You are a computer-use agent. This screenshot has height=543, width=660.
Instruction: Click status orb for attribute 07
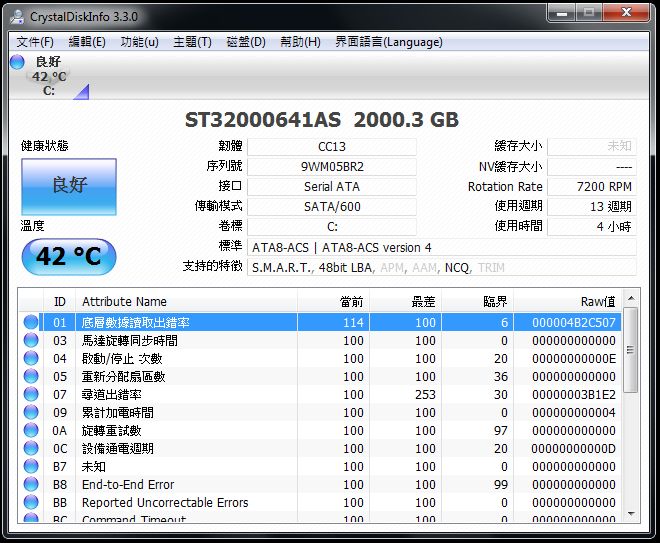tap(31, 394)
